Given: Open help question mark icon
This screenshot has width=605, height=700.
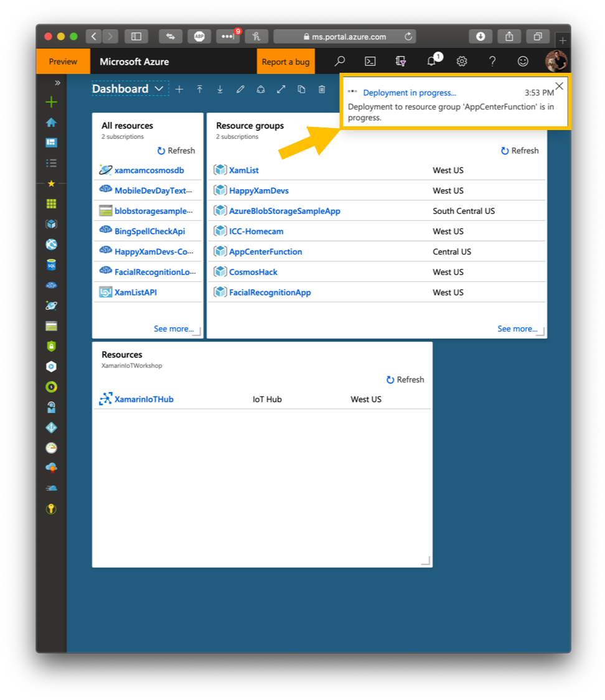Looking at the screenshot, I should coord(492,61).
